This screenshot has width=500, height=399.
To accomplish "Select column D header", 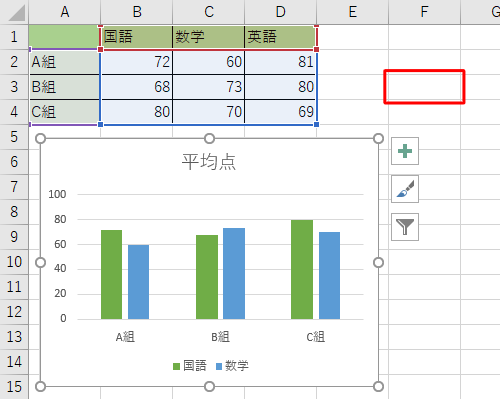I will 281,12.
